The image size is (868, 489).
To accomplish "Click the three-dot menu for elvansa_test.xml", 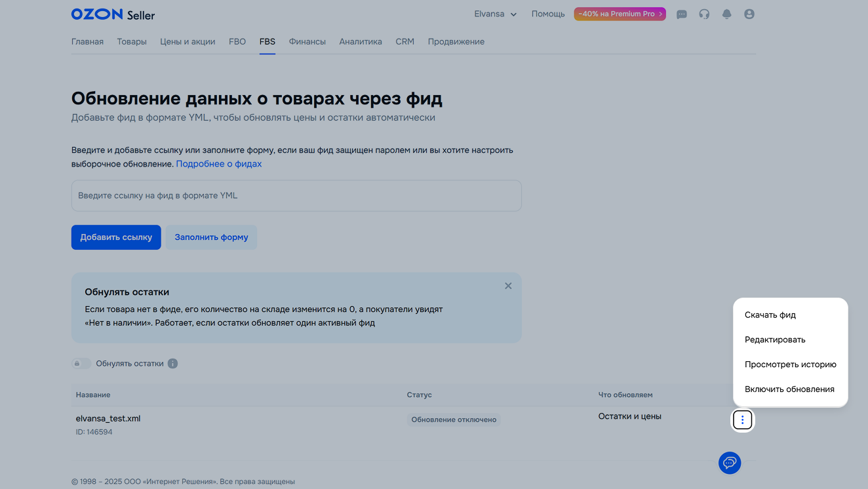I will [x=742, y=420].
